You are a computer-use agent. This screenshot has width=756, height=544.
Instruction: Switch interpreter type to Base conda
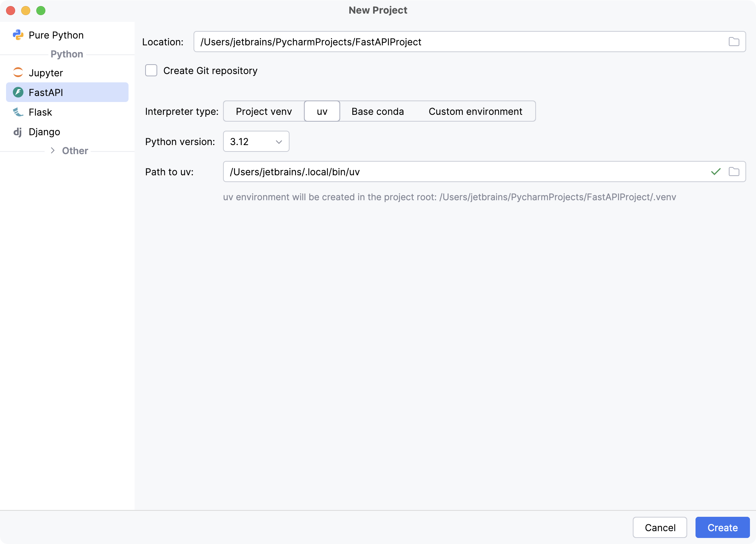(378, 111)
